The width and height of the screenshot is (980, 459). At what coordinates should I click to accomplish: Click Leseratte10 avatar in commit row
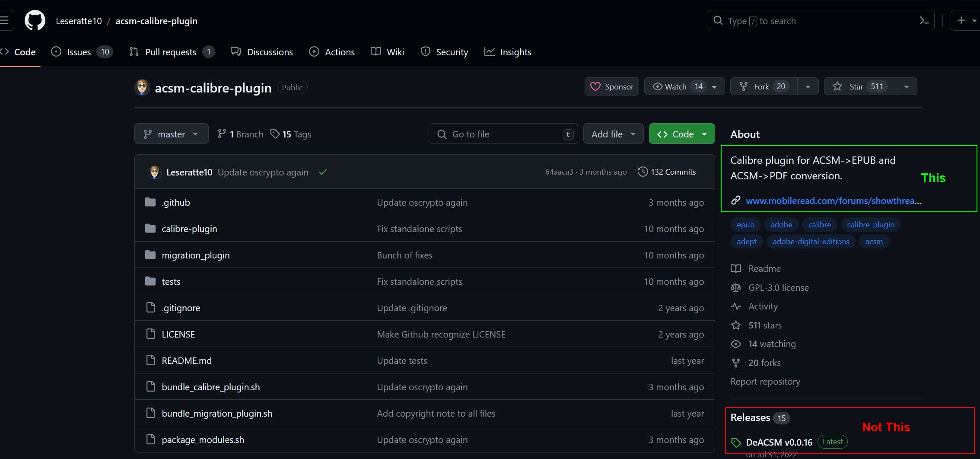154,172
